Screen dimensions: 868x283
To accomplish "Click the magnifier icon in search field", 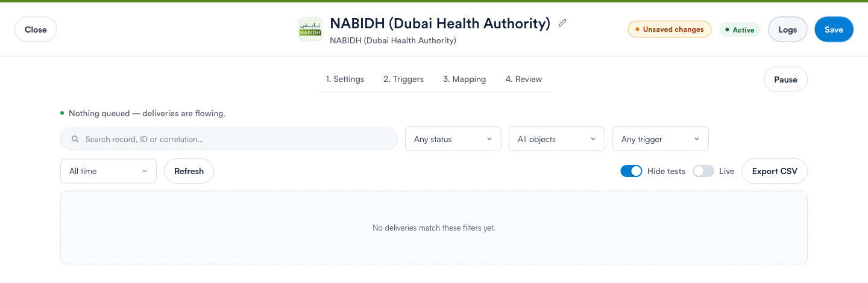I will pyautogui.click(x=75, y=139).
